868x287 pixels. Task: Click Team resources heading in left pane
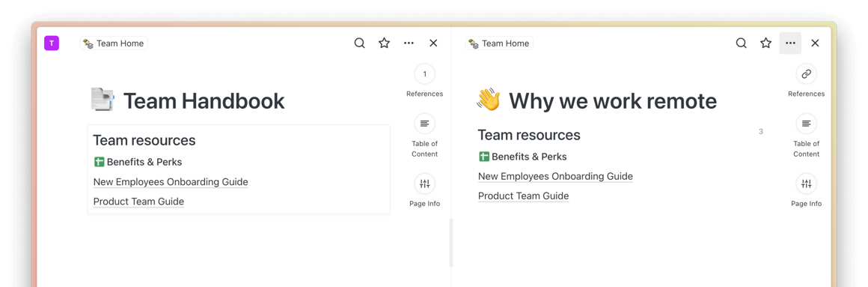[x=144, y=140]
